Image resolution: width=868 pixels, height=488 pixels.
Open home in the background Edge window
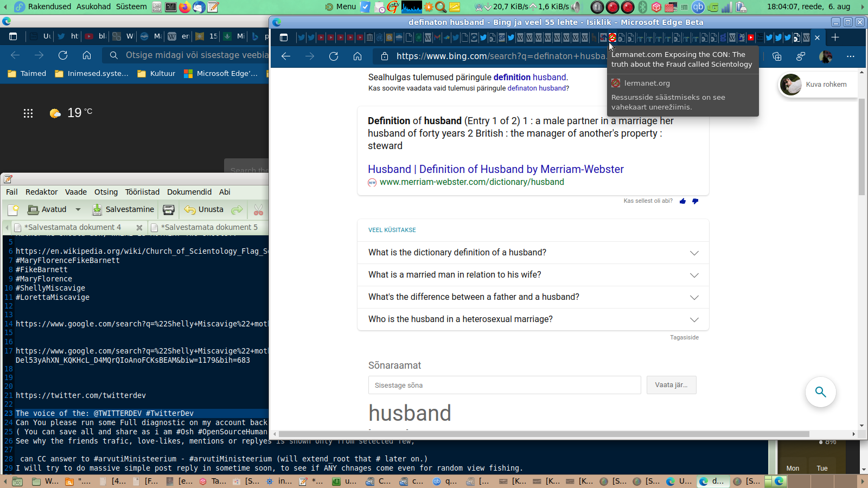pos(87,55)
